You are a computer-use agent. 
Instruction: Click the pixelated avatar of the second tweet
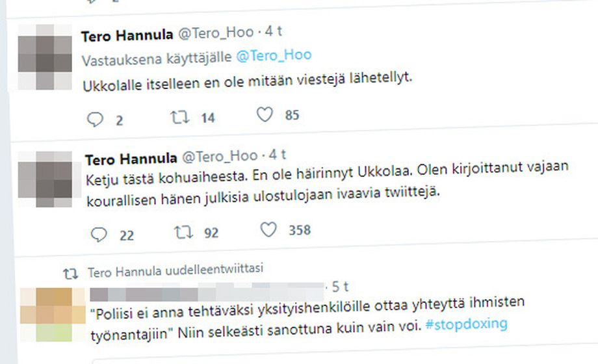(x=45, y=179)
